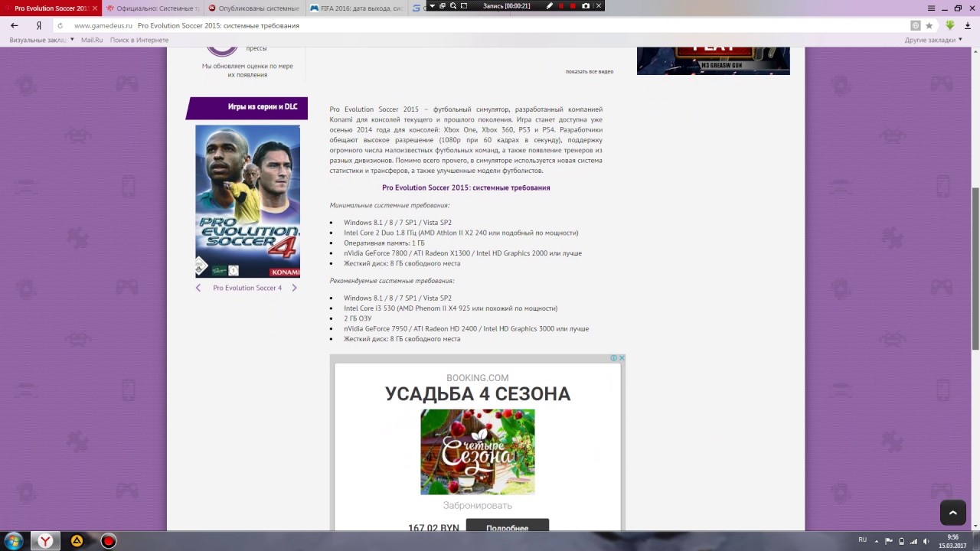Show next game in series arrow
This screenshot has width=980, height=551.
coord(294,288)
